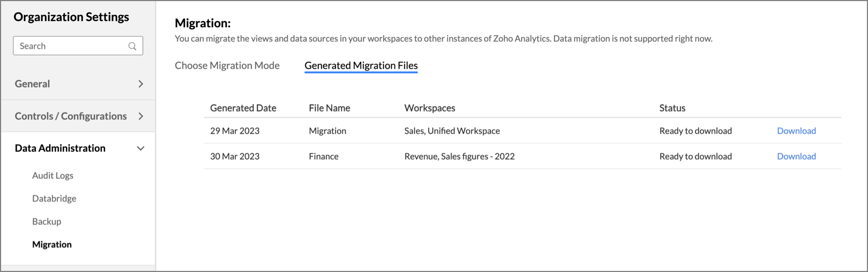868x272 pixels.
Task: Select Data Administration section header
Action: point(60,148)
